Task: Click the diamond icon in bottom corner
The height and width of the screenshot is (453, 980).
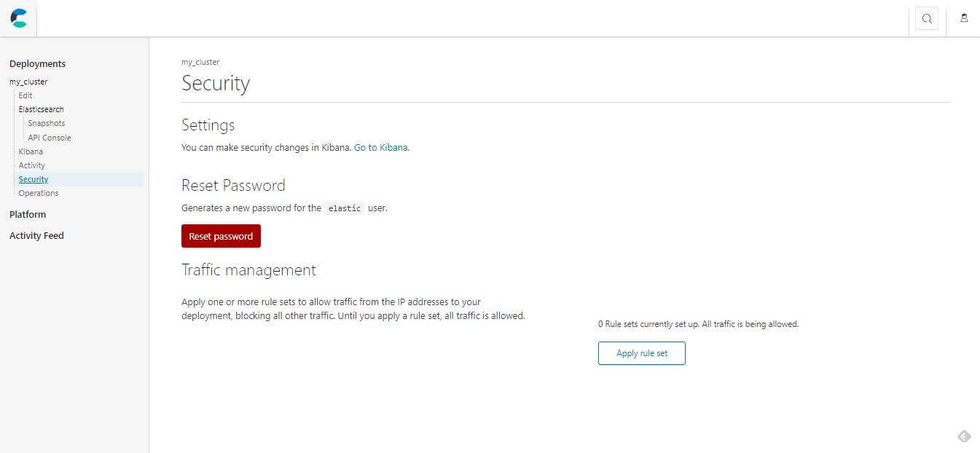Action: click(963, 436)
